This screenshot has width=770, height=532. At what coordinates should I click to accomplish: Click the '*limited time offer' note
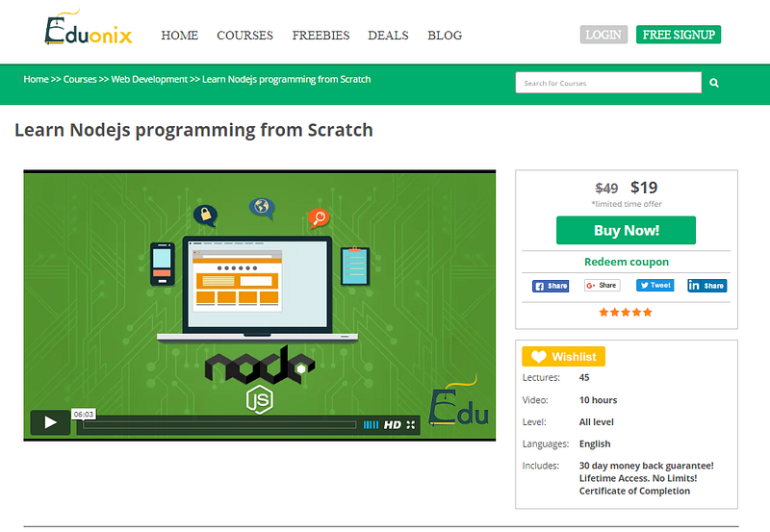[627, 204]
